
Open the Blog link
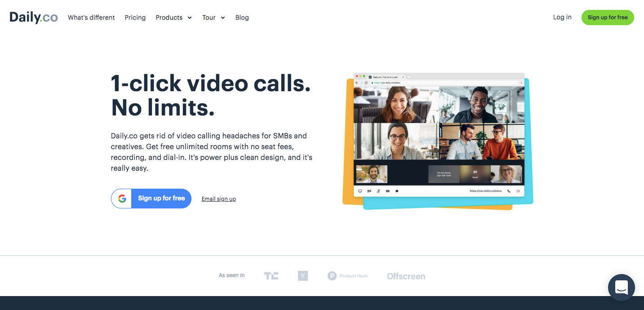point(242,18)
